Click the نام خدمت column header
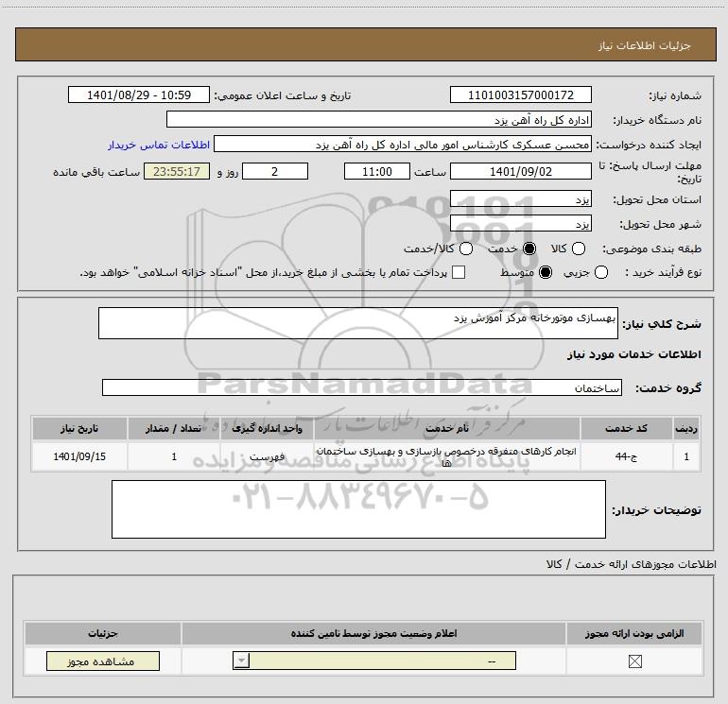The height and width of the screenshot is (704, 728). (446, 428)
